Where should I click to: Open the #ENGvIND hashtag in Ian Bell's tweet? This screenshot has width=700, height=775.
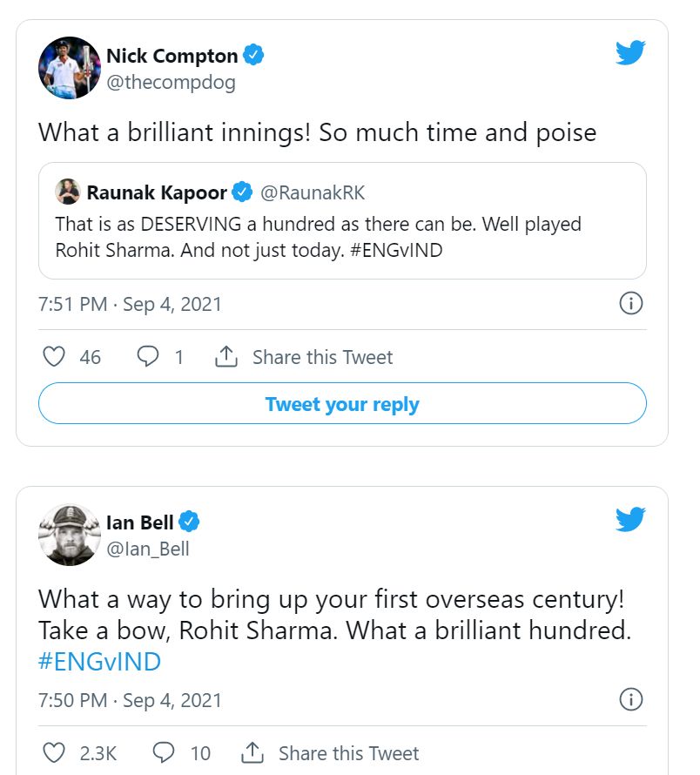[99, 661]
